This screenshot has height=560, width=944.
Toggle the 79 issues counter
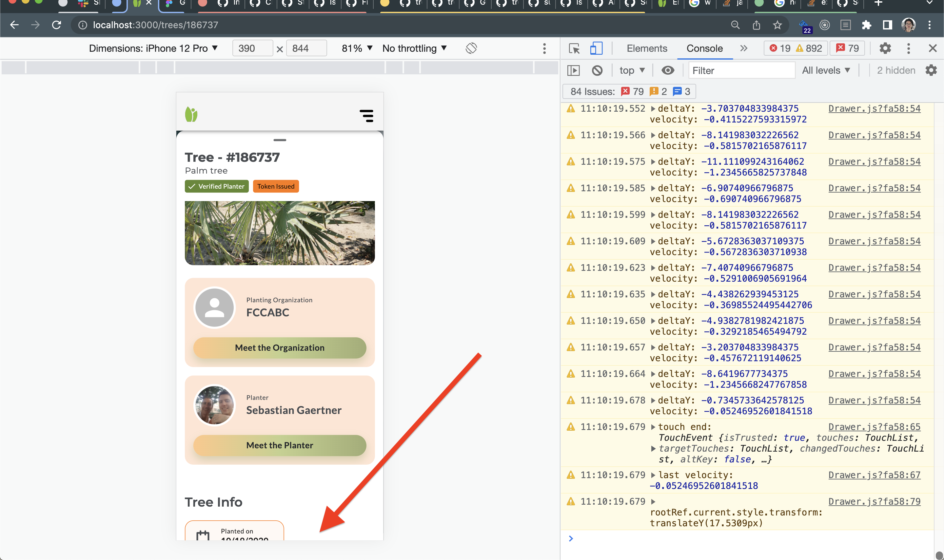tap(847, 48)
